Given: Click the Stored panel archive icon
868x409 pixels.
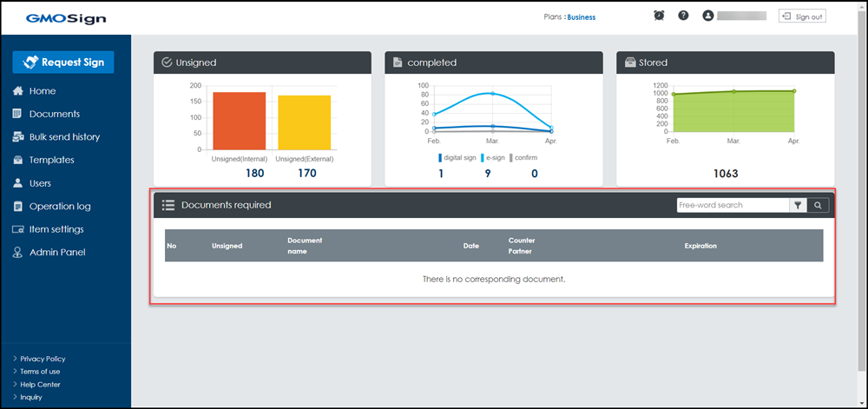Looking at the screenshot, I should tap(630, 63).
